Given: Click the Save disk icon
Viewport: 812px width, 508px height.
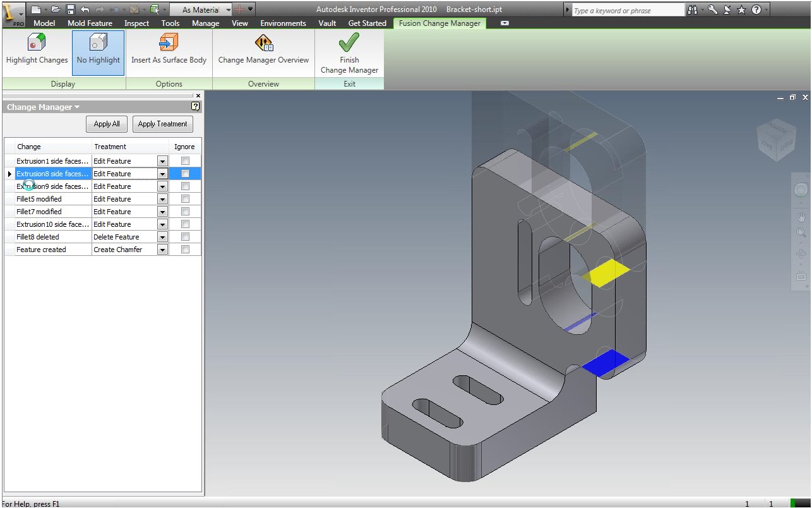Looking at the screenshot, I should (x=71, y=9).
